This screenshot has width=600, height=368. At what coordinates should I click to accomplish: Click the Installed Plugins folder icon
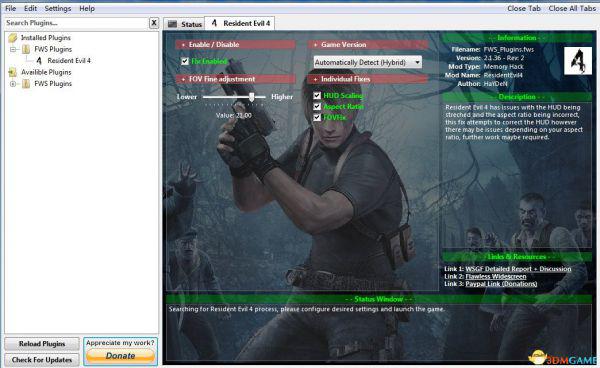pos(13,38)
